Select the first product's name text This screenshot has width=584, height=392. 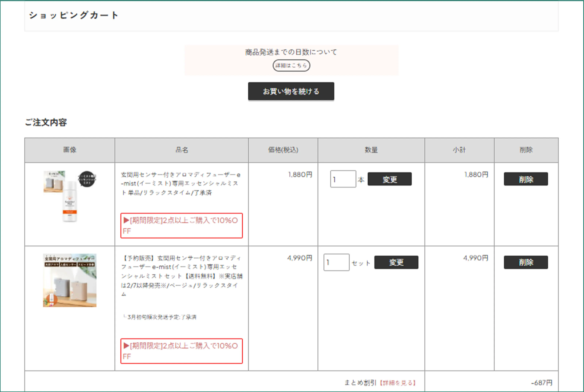pos(181,184)
